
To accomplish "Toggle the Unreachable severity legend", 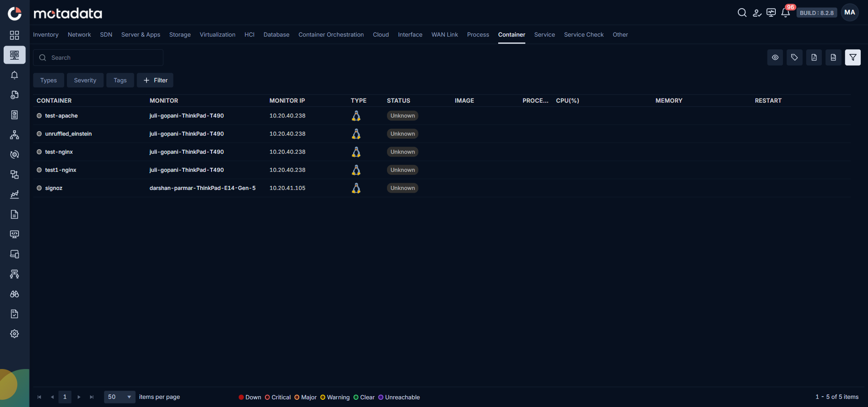I will pyautogui.click(x=399, y=398).
